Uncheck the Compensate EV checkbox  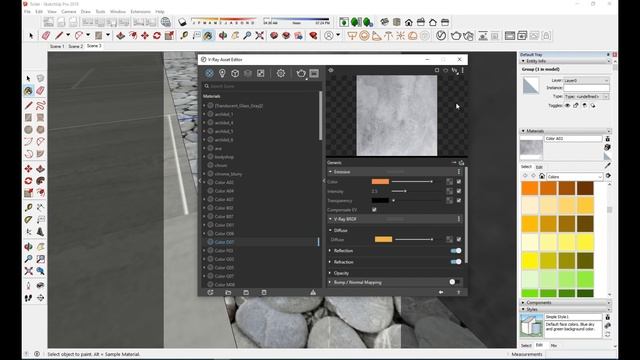pyautogui.click(x=374, y=210)
